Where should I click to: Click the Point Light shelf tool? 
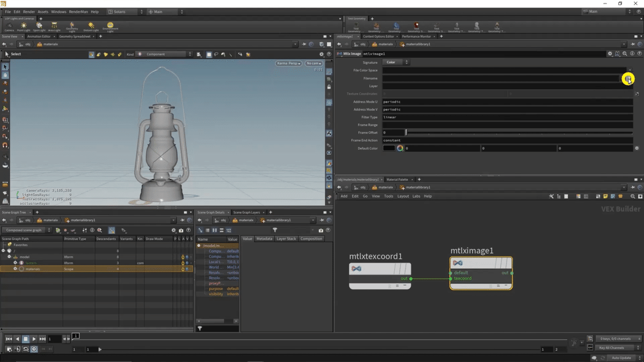click(x=24, y=27)
